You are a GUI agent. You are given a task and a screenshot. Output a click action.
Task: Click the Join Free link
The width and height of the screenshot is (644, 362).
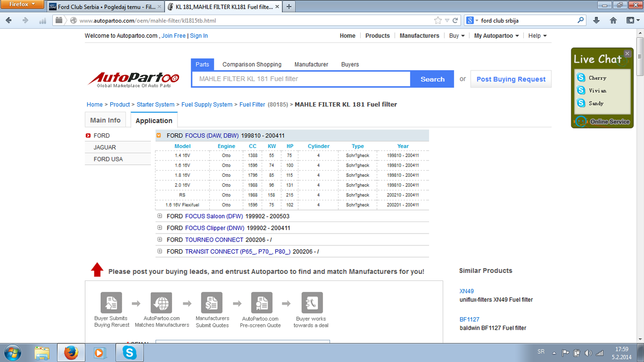tap(174, 36)
